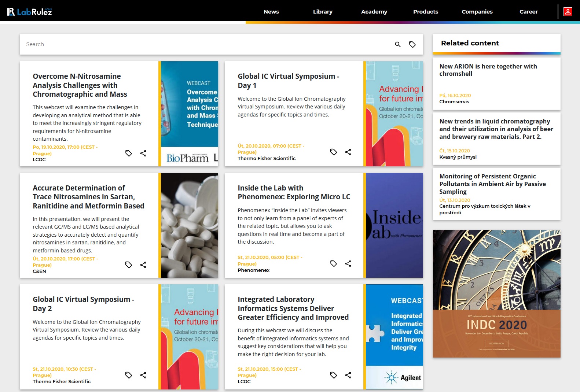Viewport: 580px width, 392px height.
Task: Click the Related content heading
Action: (470, 43)
